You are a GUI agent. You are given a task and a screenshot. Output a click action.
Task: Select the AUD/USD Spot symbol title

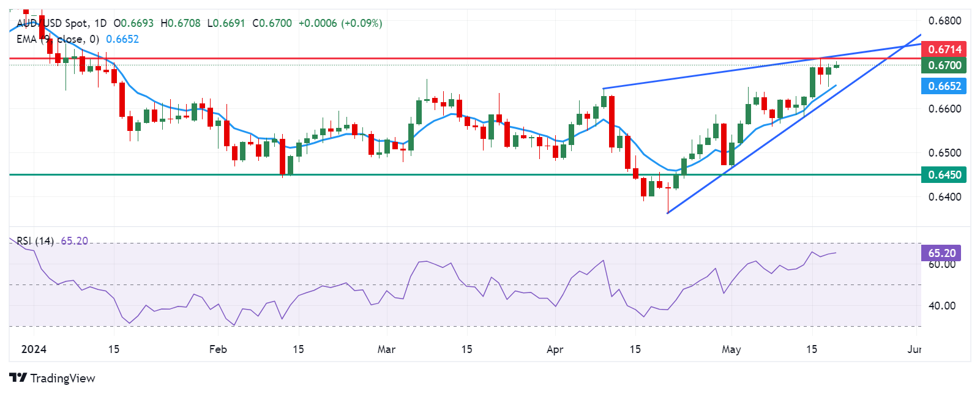(x=61, y=23)
